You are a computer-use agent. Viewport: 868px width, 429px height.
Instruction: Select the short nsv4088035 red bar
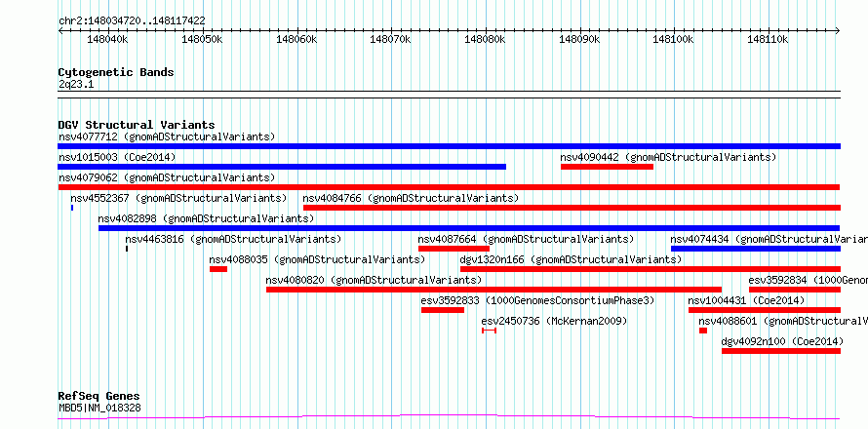pos(218,269)
